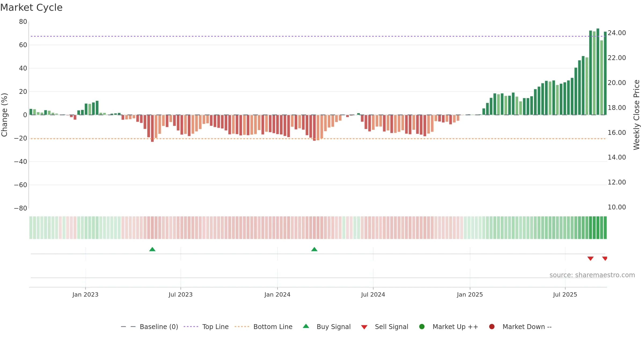Click the source: sharemaestro.com label
Viewport: 644px width, 362px height.
pyautogui.click(x=592, y=275)
